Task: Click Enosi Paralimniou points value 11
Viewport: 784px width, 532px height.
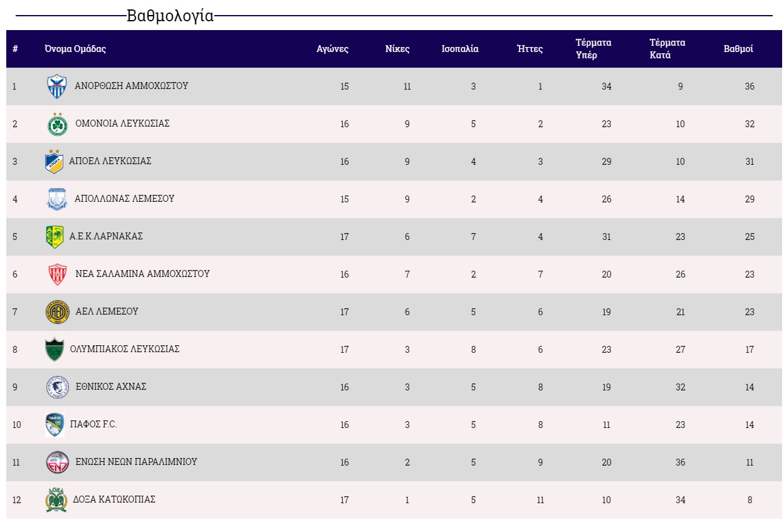Action: coord(750,462)
